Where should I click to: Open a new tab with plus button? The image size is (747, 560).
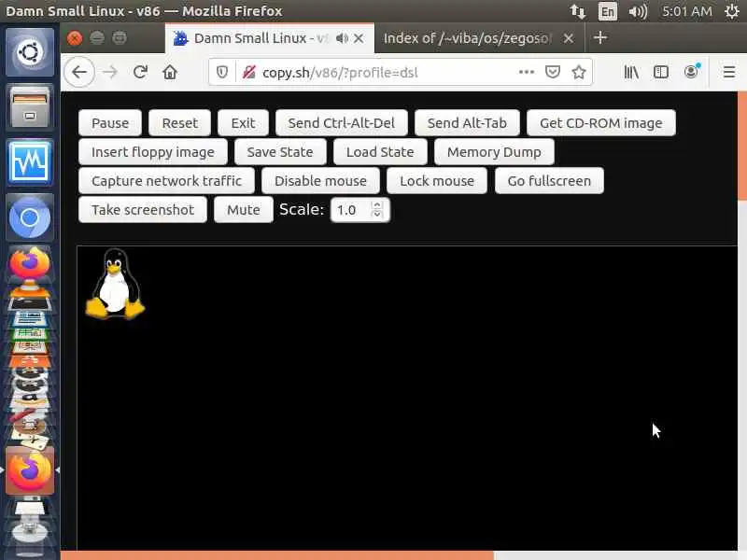pyautogui.click(x=600, y=37)
